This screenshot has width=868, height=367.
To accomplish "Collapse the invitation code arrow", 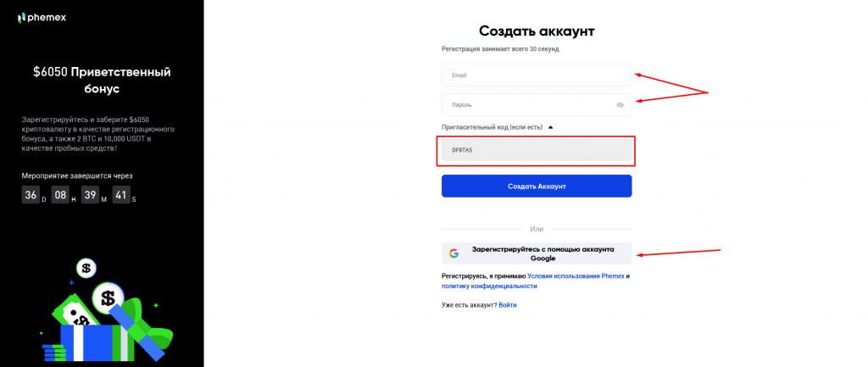I will coord(550,127).
